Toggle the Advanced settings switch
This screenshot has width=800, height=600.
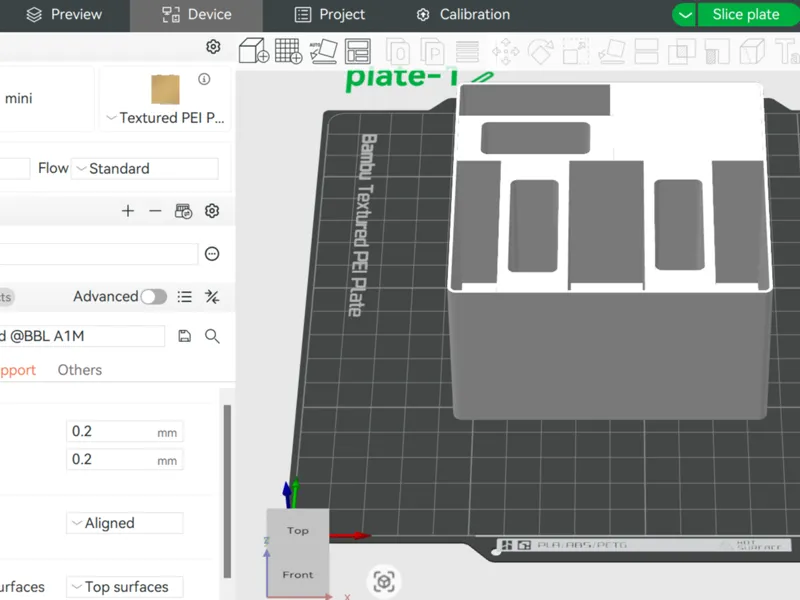pos(154,296)
